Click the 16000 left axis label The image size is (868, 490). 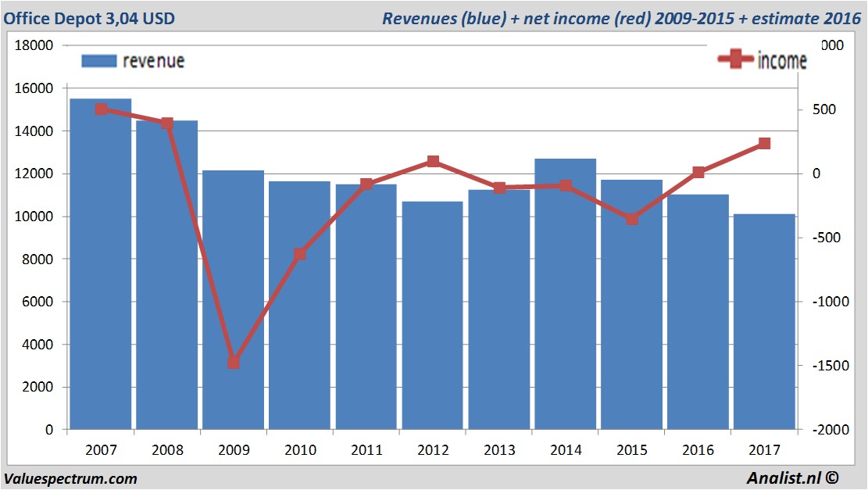click(x=34, y=88)
